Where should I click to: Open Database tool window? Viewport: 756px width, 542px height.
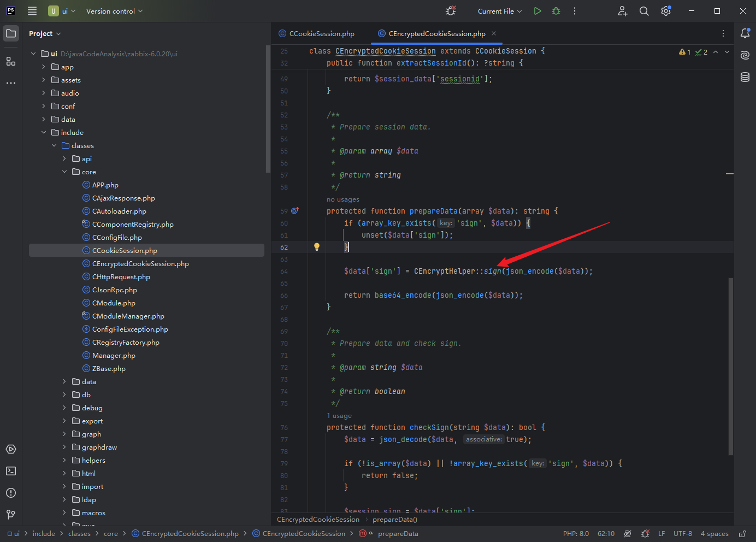tap(745, 77)
